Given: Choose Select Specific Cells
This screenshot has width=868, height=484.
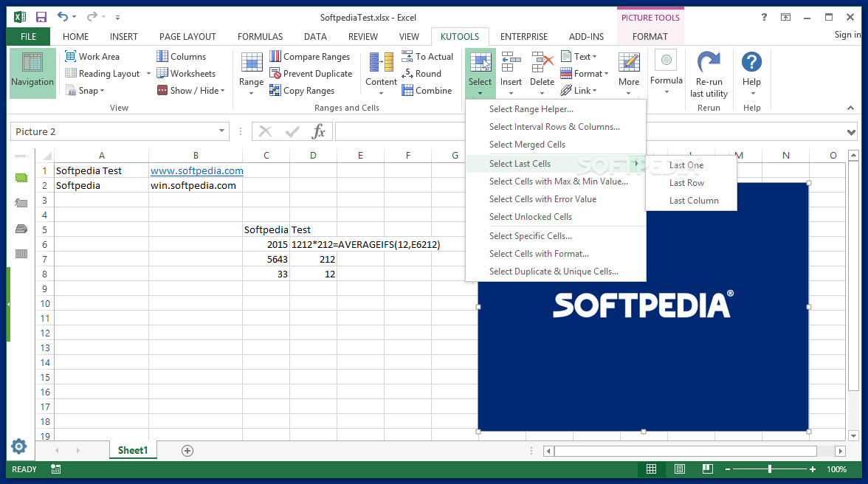Looking at the screenshot, I should click(556, 235).
